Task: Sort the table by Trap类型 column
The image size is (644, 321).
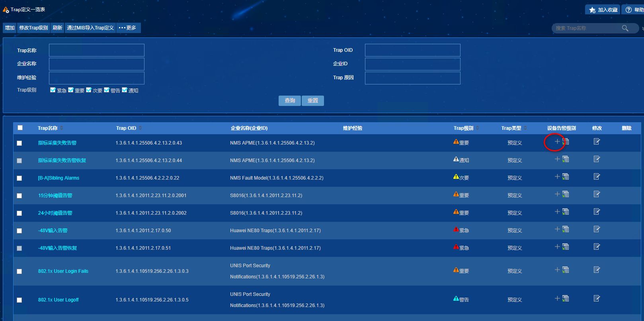Action: tap(525, 128)
